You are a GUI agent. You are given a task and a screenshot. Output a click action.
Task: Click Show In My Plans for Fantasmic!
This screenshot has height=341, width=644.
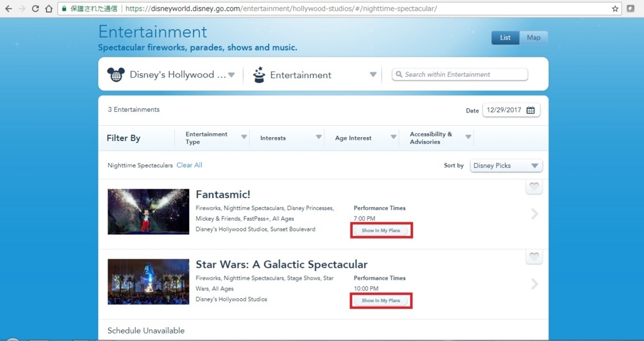pos(381,230)
